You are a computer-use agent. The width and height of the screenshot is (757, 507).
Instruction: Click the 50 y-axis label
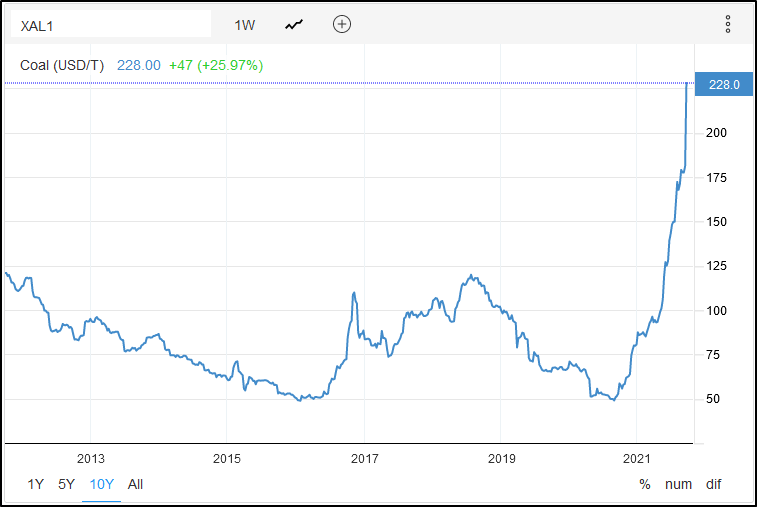coord(713,399)
